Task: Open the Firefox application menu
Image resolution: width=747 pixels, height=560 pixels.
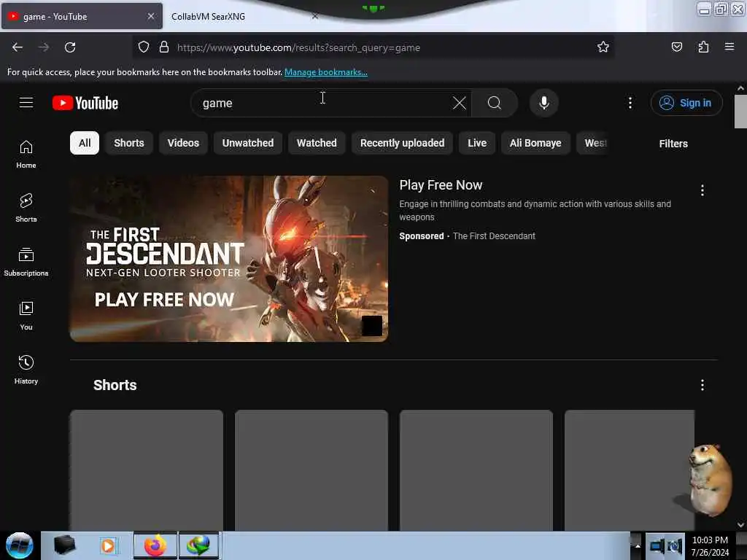Action: [729, 47]
